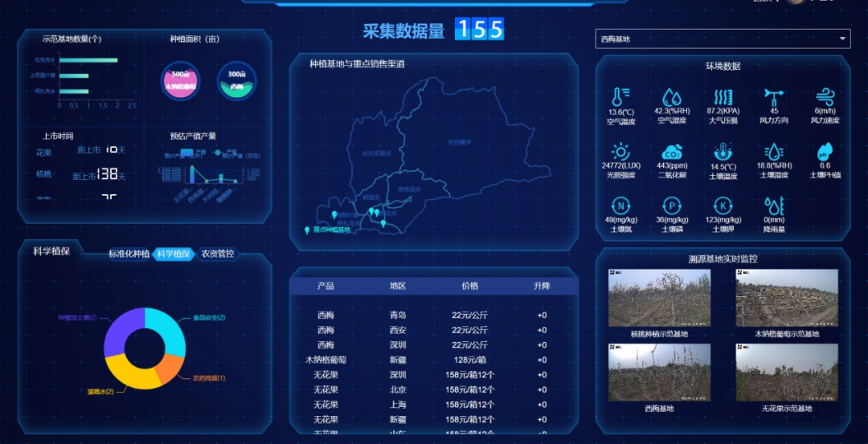The height and width of the screenshot is (444, 868).
Task: Click the 价格 column header
Action: coord(469,286)
